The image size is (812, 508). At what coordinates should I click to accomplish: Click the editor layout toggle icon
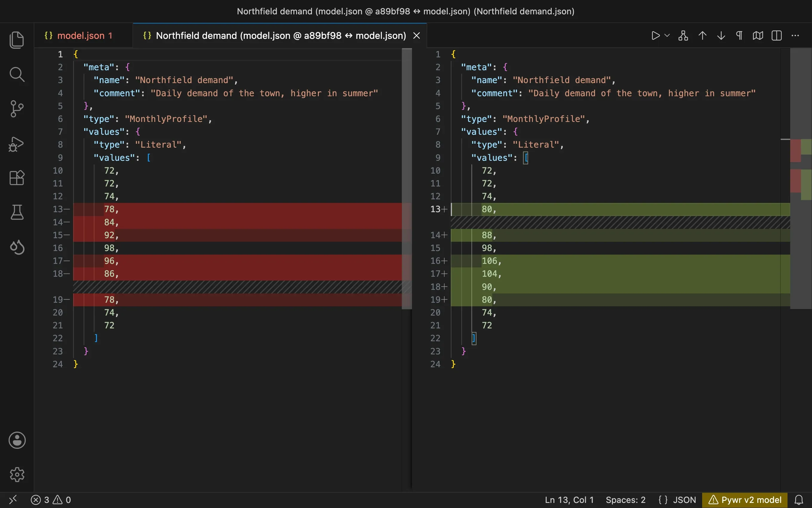(x=777, y=36)
